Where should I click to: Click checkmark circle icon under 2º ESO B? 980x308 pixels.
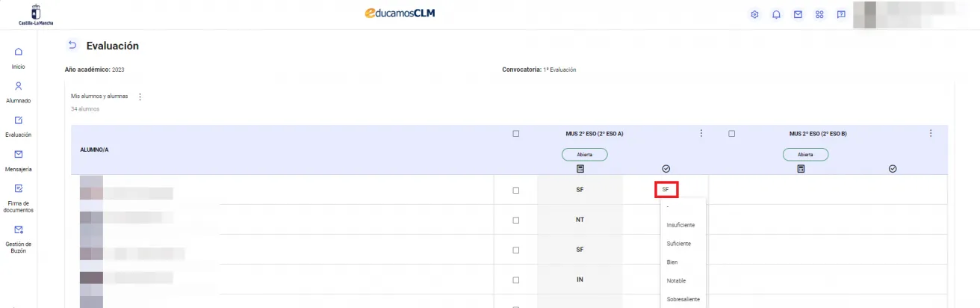893,169
